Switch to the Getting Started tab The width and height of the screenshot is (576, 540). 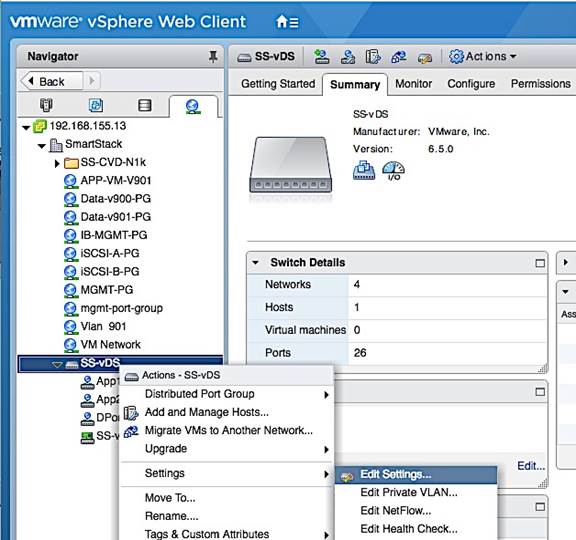(278, 84)
